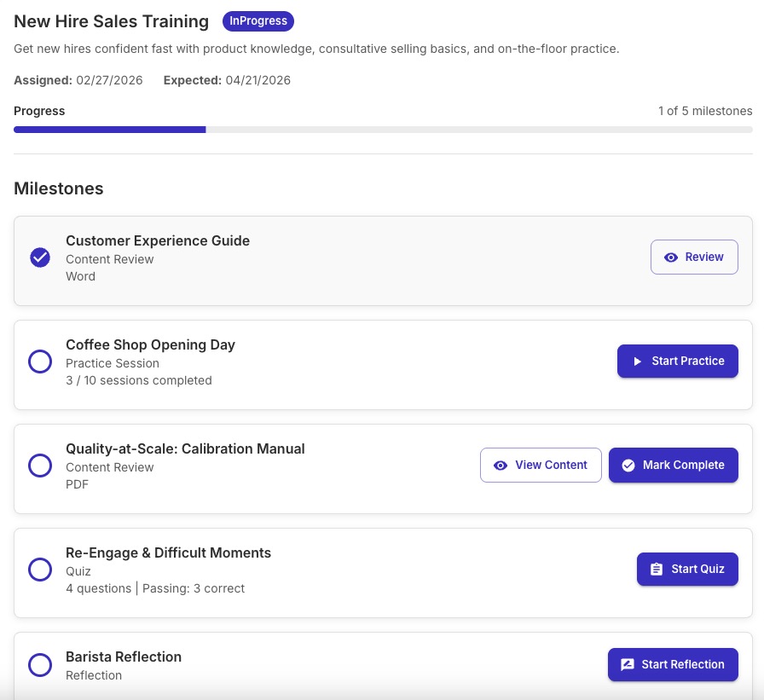Mark the Calibration Manual complete
The image size is (764, 700).
click(x=674, y=465)
